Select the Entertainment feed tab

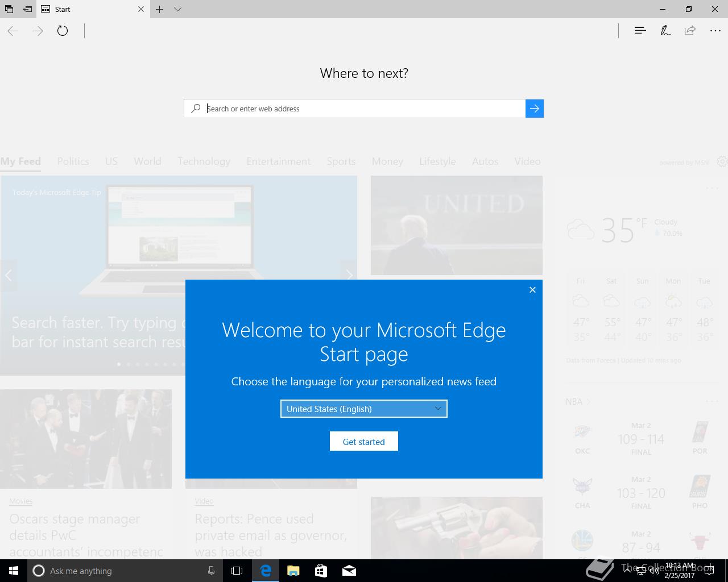point(279,161)
